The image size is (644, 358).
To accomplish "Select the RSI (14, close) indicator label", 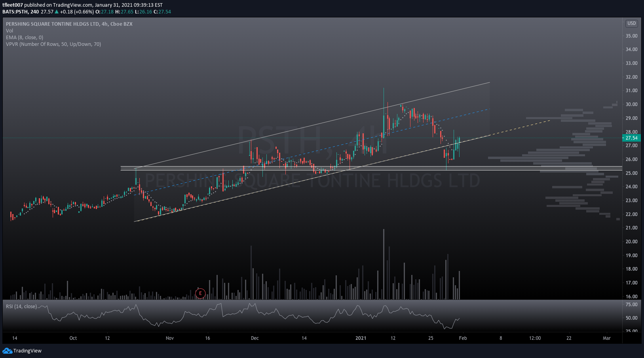I will click(21, 307).
